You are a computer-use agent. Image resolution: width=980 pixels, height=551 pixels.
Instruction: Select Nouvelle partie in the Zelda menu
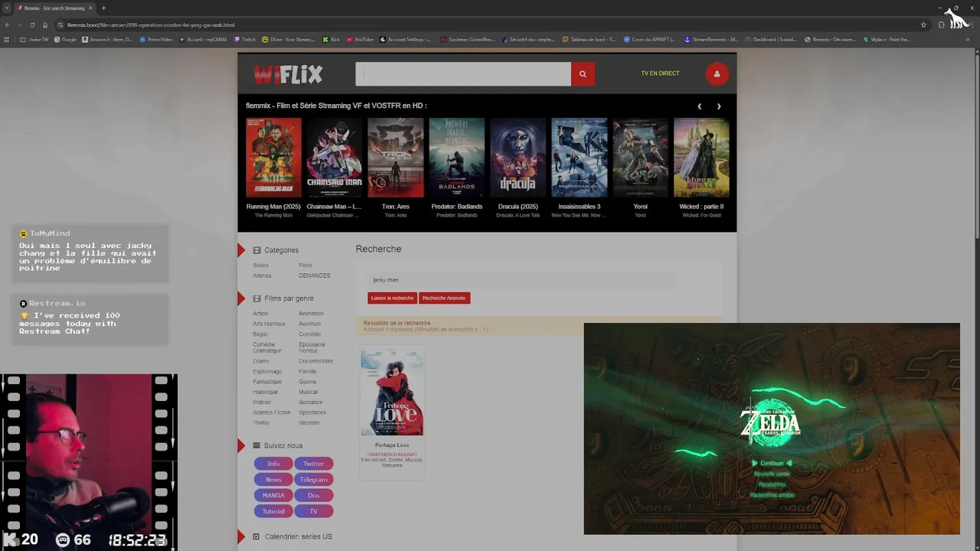click(x=772, y=474)
